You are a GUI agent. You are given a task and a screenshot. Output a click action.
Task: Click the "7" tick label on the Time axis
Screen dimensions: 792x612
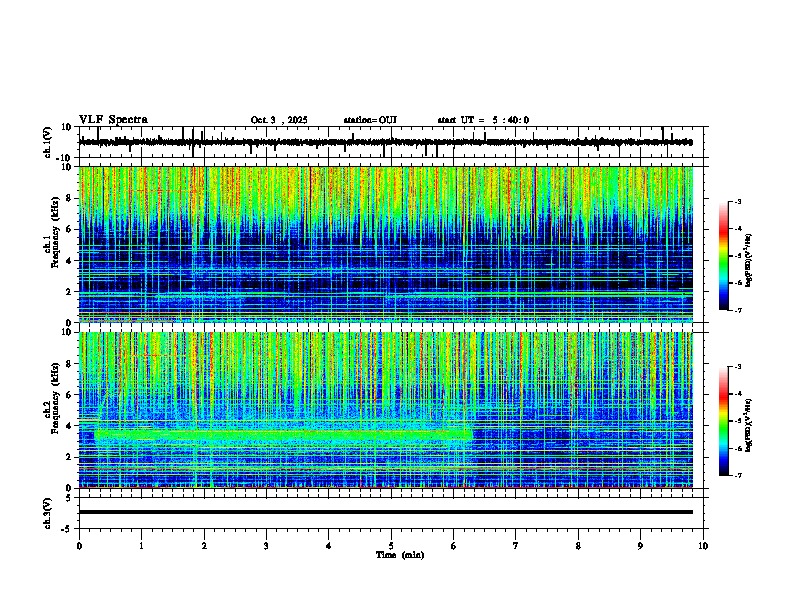click(516, 546)
